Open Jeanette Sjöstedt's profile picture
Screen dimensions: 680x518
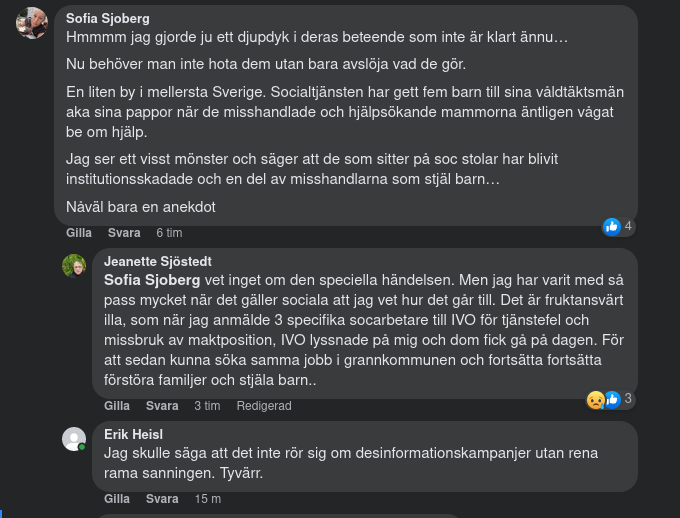(x=74, y=266)
